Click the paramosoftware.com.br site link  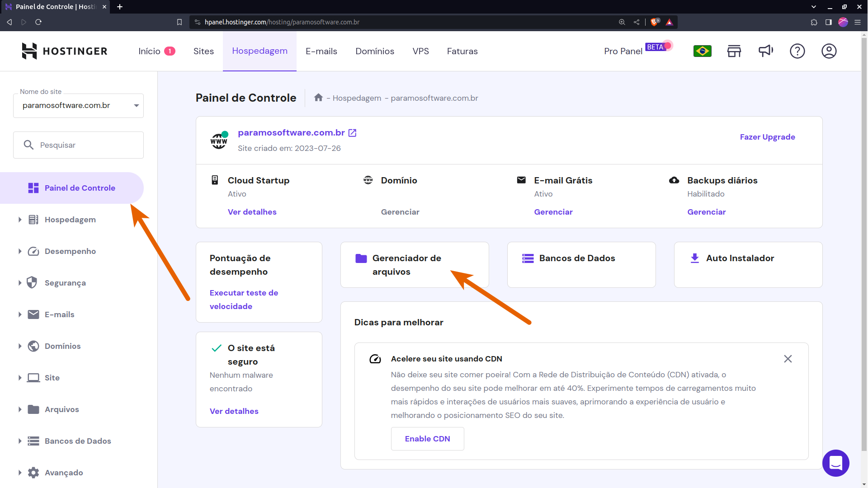point(291,133)
